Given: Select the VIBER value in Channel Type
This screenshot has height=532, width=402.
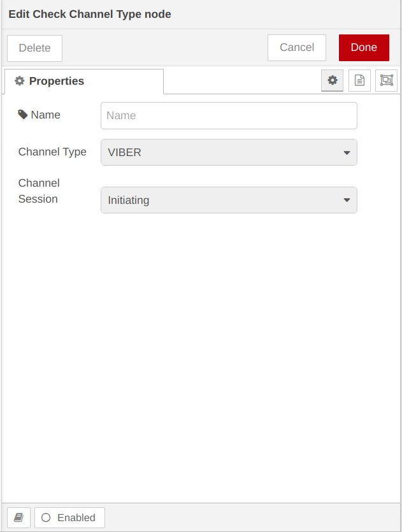Looking at the screenshot, I should coord(125,153).
